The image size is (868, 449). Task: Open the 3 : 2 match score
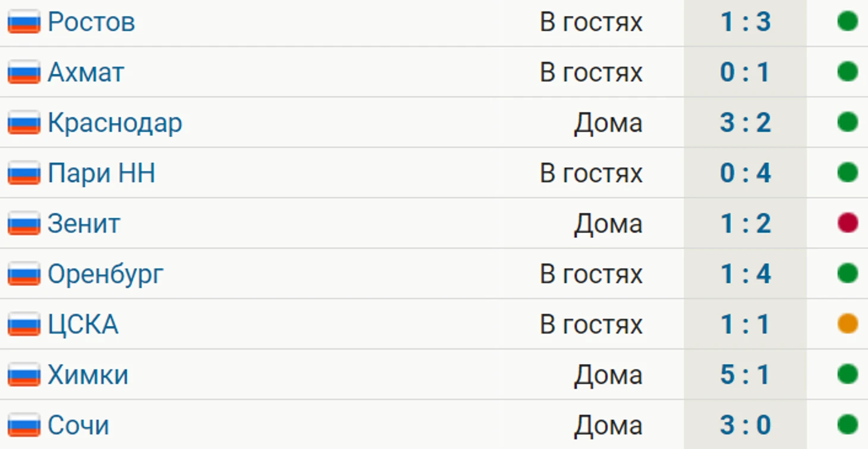coord(746,123)
